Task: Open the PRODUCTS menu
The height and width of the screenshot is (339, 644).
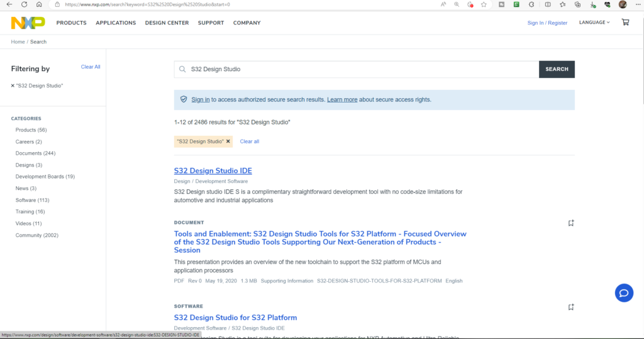Action: click(71, 23)
